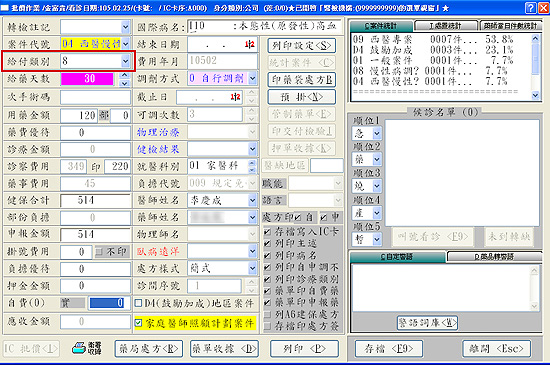
Task: Click the 押金金額 input field
Action: click(x=95, y=285)
